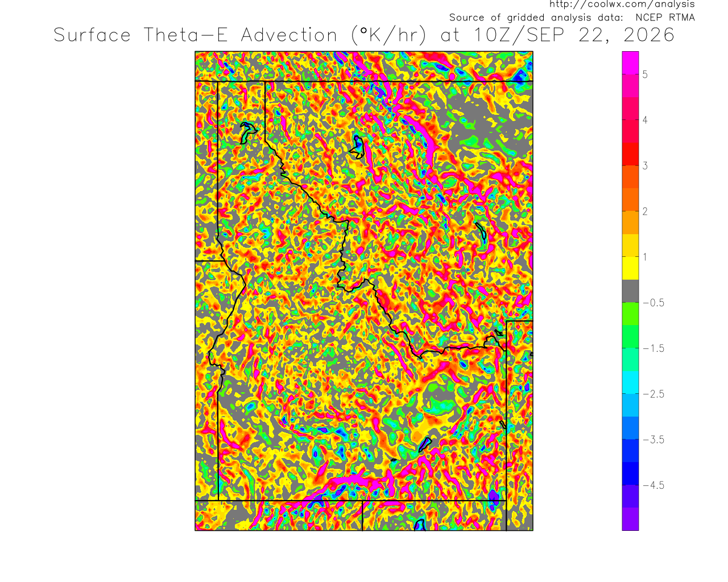This screenshot has width=728, height=582.
Task: Click the lake outline in northwest Montana
Action: coord(358,147)
